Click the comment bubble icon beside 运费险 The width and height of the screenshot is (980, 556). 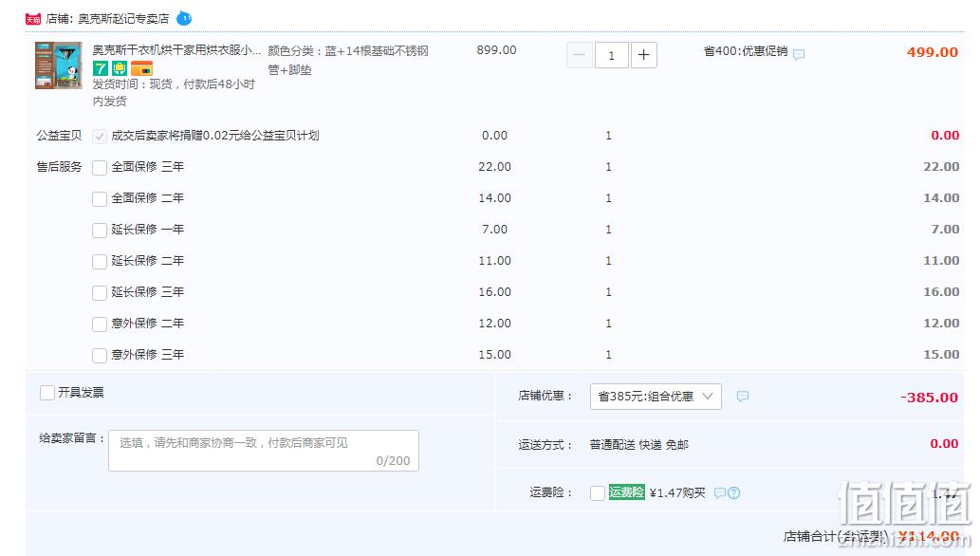[719, 492]
